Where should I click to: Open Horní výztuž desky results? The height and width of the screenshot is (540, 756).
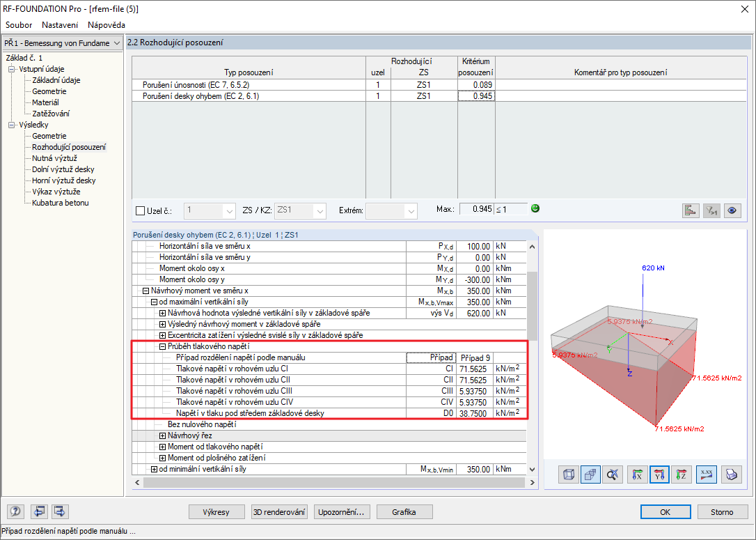63,180
